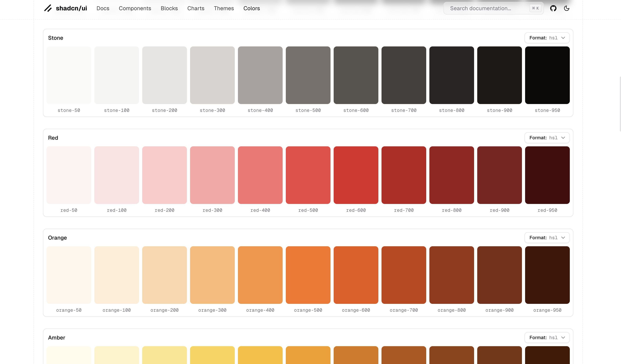The image size is (621, 364).
Task: Open the Charts page link
Action: 196,8
